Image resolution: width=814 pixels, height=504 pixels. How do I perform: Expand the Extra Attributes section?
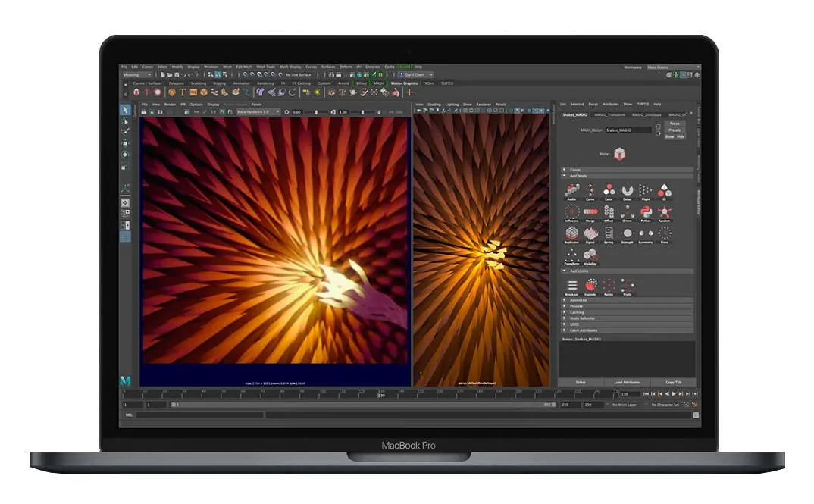click(x=627, y=330)
